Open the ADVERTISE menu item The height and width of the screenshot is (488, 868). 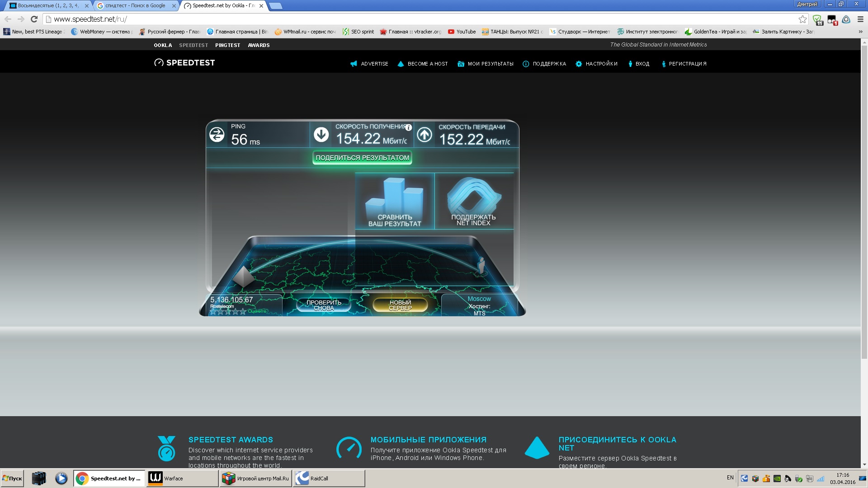coord(369,64)
